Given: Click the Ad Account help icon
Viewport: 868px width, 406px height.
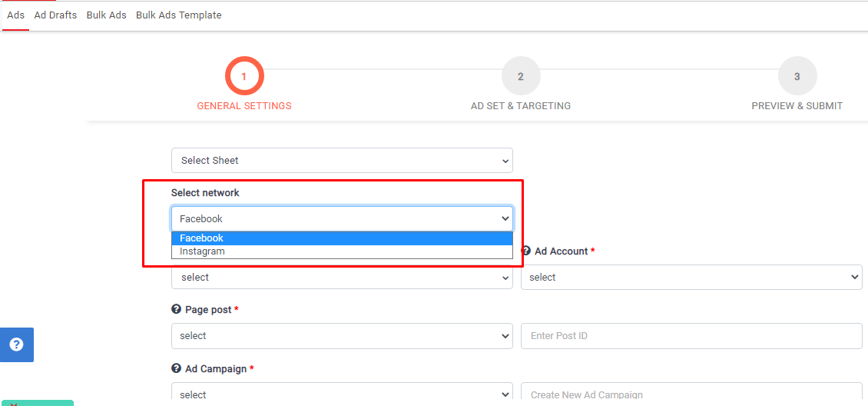Looking at the screenshot, I should point(526,251).
